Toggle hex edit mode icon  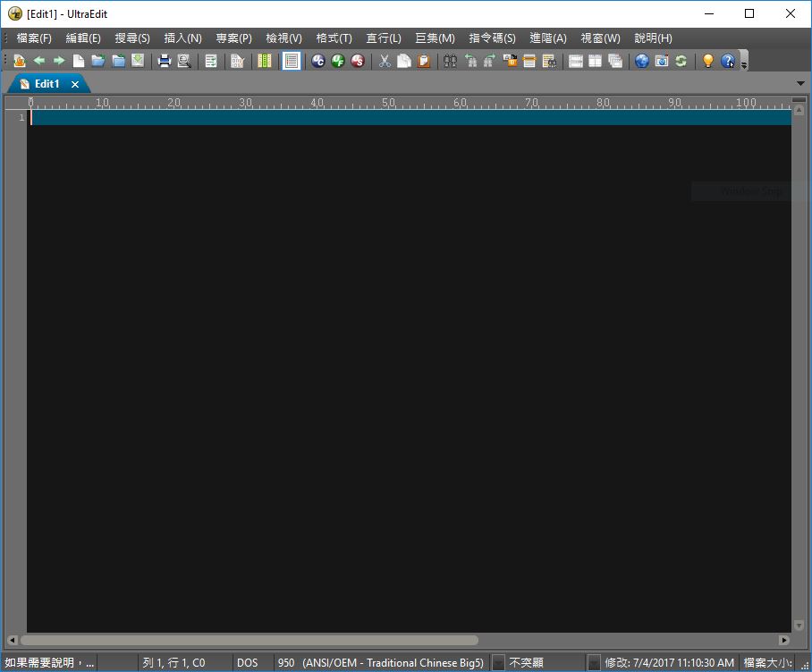tap(237, 61)
